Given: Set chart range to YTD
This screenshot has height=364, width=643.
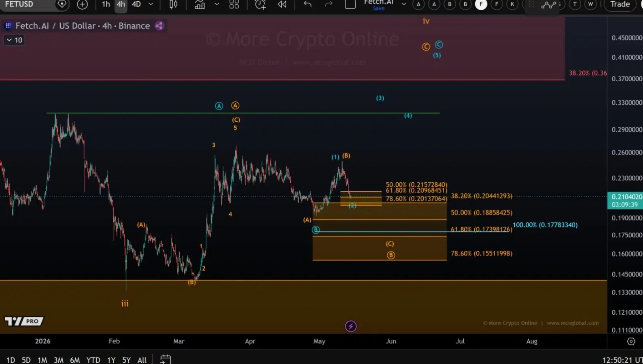Looking at the screenshot, I should click(93, 360).
